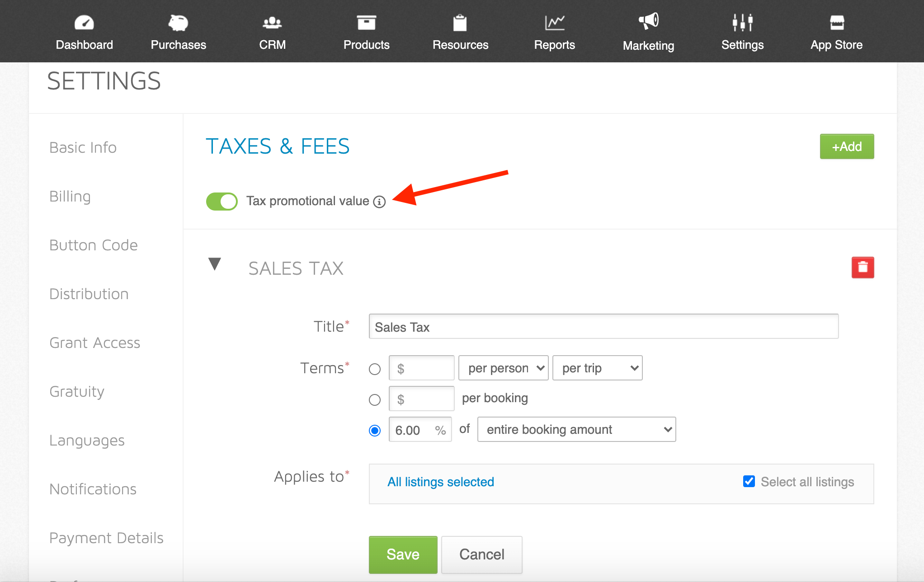Open the Dashboard gauge icon
924x582 pixels.
point(84,23)
